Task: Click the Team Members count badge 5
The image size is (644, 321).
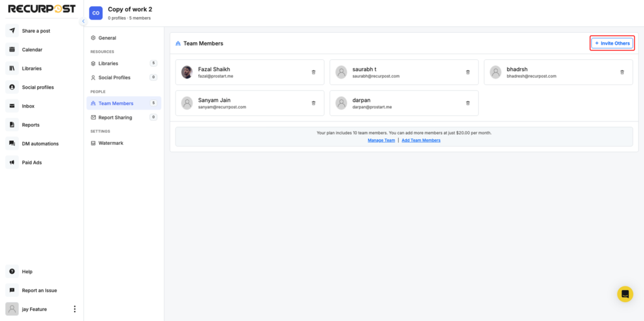Action: pyautogui.click(x=153, y=103)
